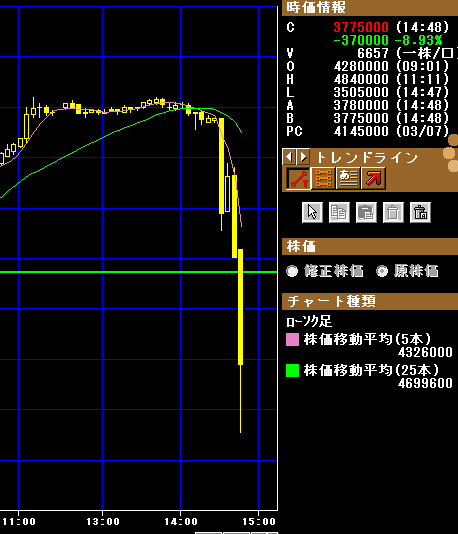The height and width of the screenshot is (534, 458).
Task: Click the 11:00 time axis label
Action: [19, 522]
